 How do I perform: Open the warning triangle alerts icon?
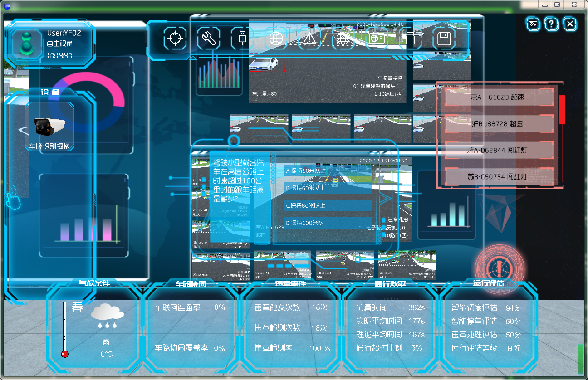310,39
